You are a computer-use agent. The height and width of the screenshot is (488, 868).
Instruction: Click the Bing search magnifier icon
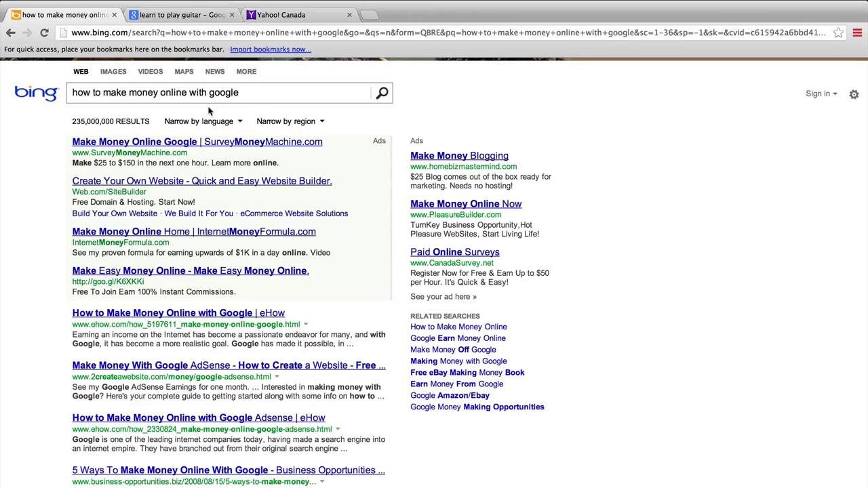click(x=382, y=93)
